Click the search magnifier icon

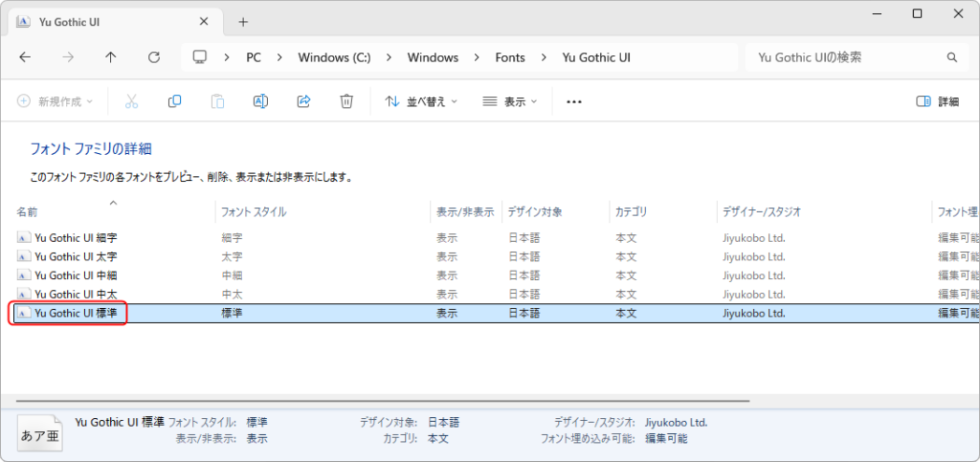(952, 57)
